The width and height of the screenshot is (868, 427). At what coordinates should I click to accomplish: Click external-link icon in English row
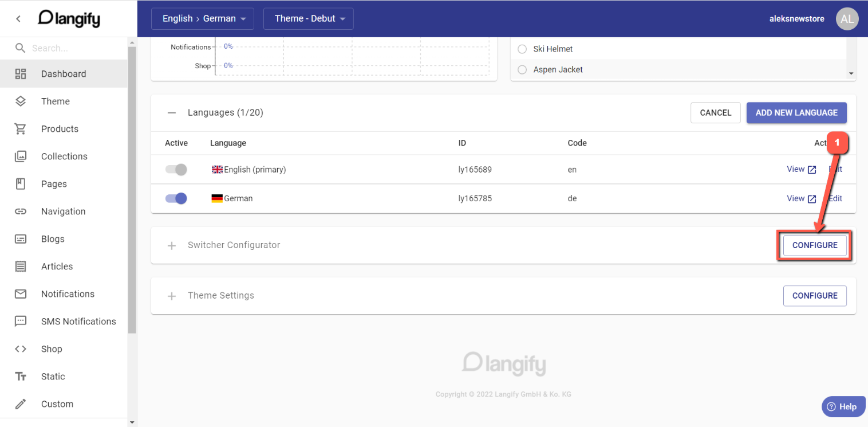tap(812, 170)
